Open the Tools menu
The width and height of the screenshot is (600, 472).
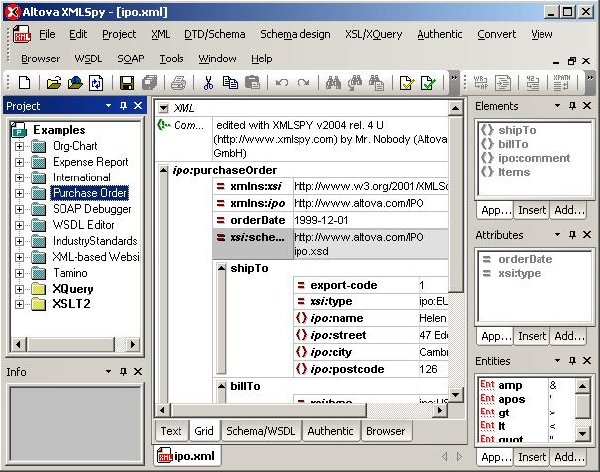click(171, 59)
